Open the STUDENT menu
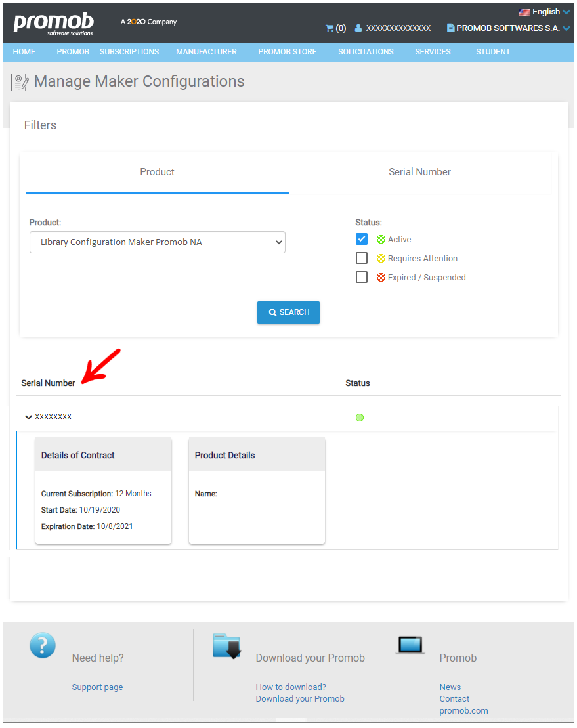Screen dimensions: 577x728 493,52
